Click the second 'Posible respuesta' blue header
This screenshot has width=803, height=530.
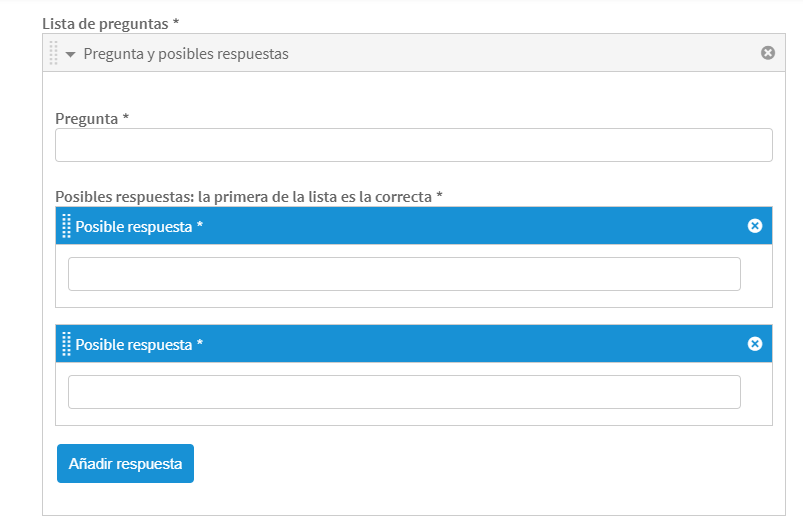coord(400,344)
